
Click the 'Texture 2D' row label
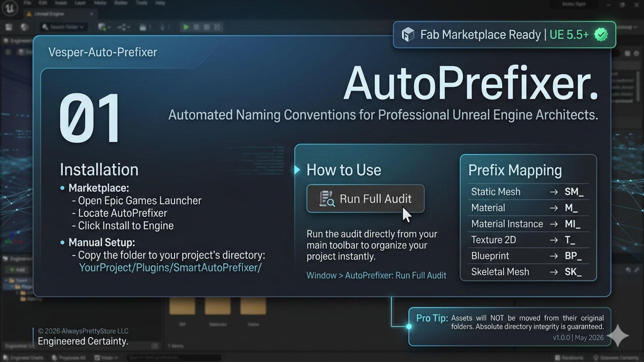pos(493,240)
